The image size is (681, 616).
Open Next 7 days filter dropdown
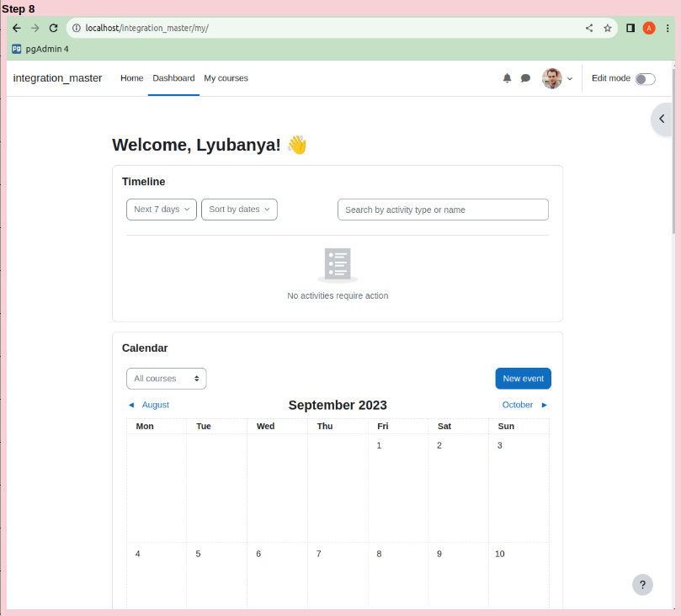click(162, 210)
